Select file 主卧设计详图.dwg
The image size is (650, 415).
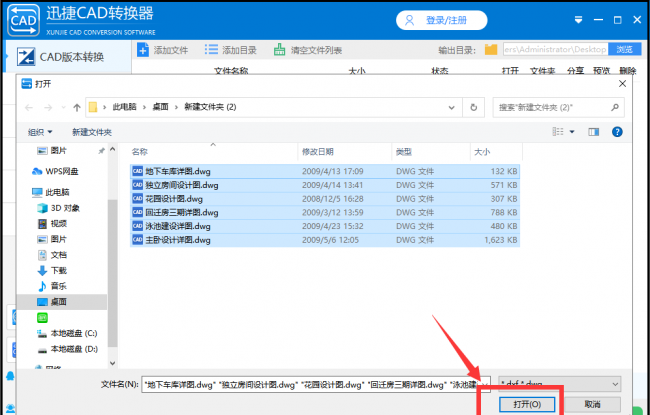coord(325,240)
